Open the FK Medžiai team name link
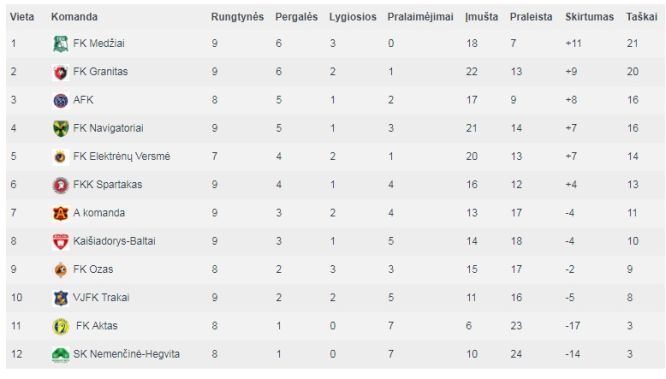The width and height of the screenshot is (666, 379). [x=99, y=43]
